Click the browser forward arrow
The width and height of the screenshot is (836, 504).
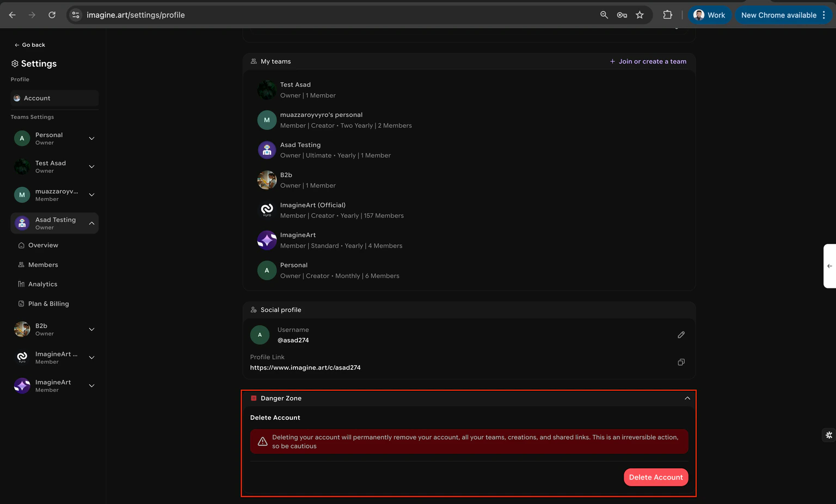[x=32, y=15]
